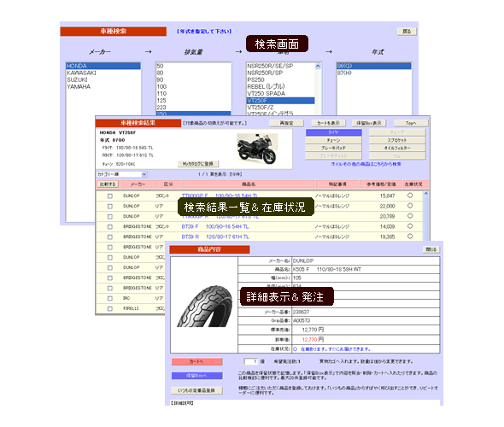Screen dimensions: 504x427
Task: Tick the checkbox on the IRC row
Action: [110, 299]
